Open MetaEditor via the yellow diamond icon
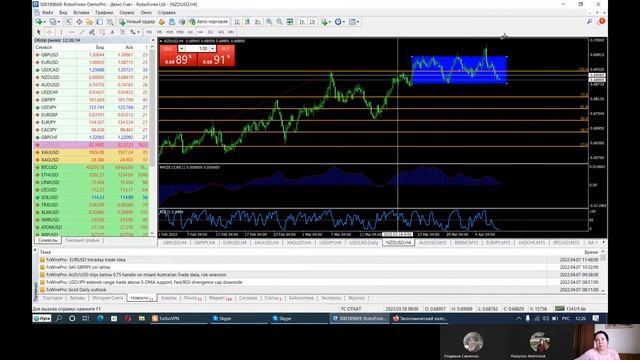The height and width of the screenshot is (360, 640). (161, 22)
